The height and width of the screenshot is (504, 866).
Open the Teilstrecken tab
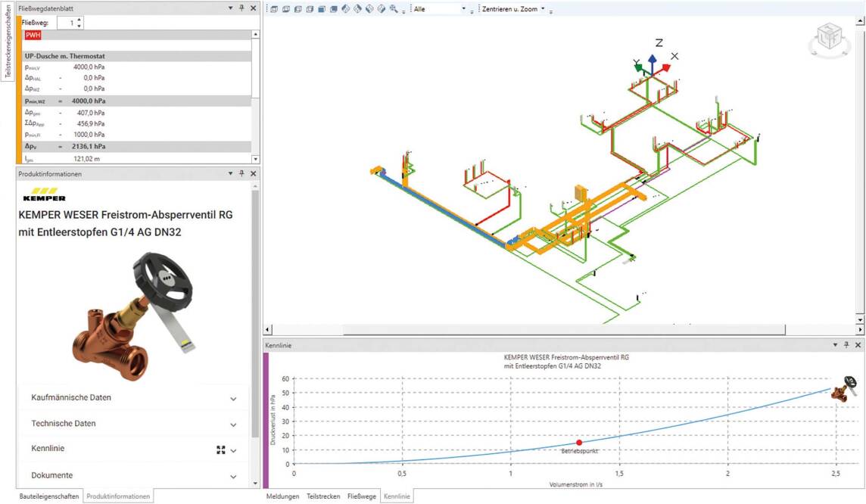[324, 496]
